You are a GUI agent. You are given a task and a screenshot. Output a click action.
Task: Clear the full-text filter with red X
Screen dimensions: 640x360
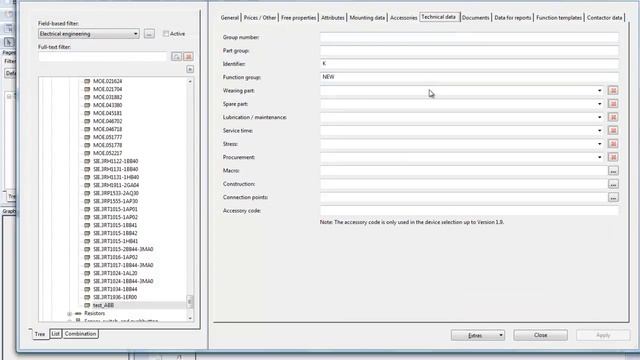[188, 57]
